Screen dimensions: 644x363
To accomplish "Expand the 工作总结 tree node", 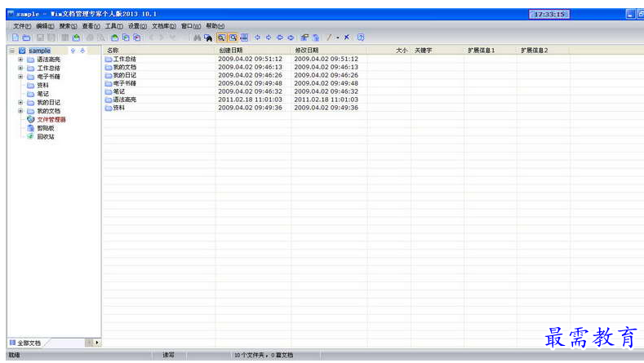I will tap(20, 69).
